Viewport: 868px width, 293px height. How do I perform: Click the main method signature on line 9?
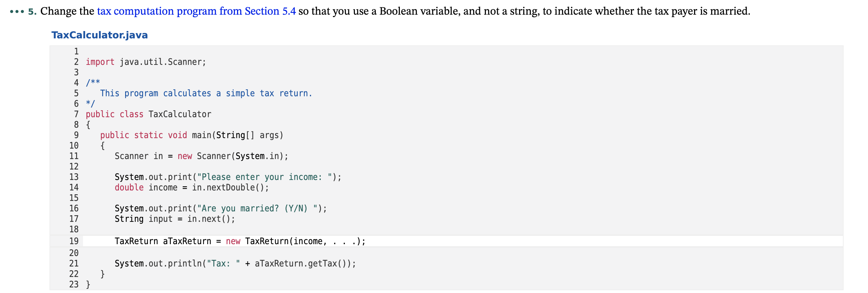192,135
